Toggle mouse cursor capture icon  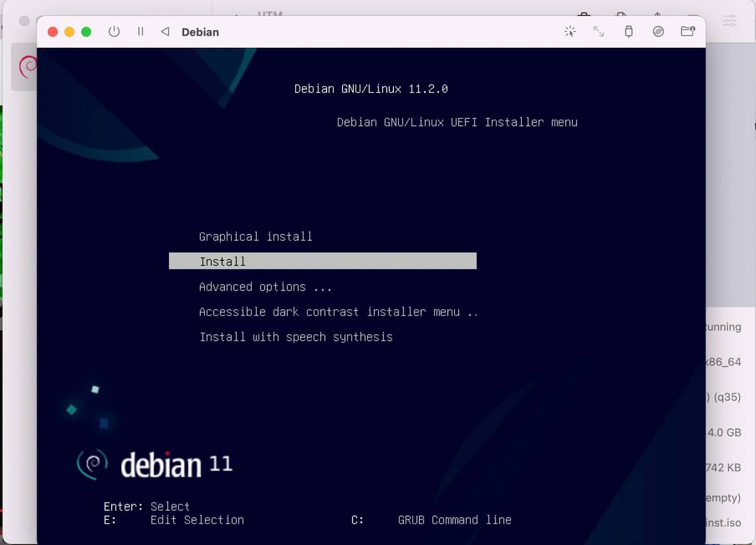570,32
